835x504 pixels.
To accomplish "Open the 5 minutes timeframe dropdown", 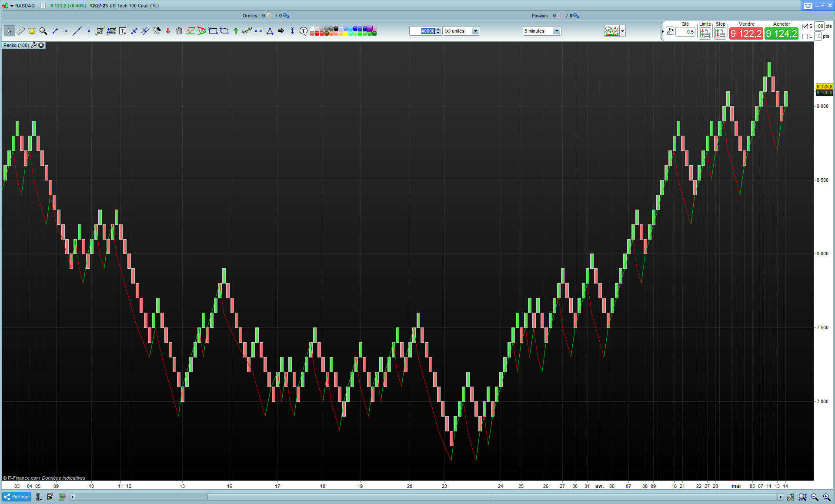I will (x=556, y=31).
